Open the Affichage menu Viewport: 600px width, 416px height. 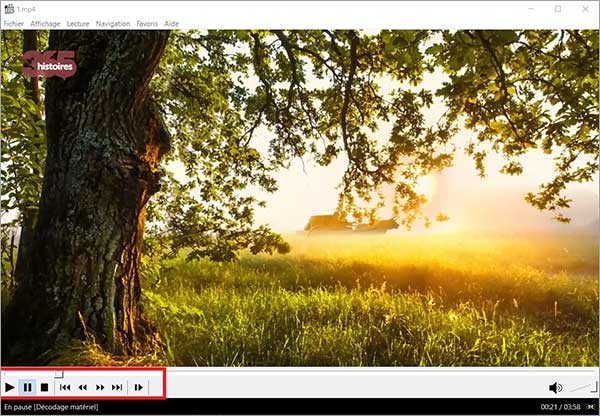click(x=45, y=23)
